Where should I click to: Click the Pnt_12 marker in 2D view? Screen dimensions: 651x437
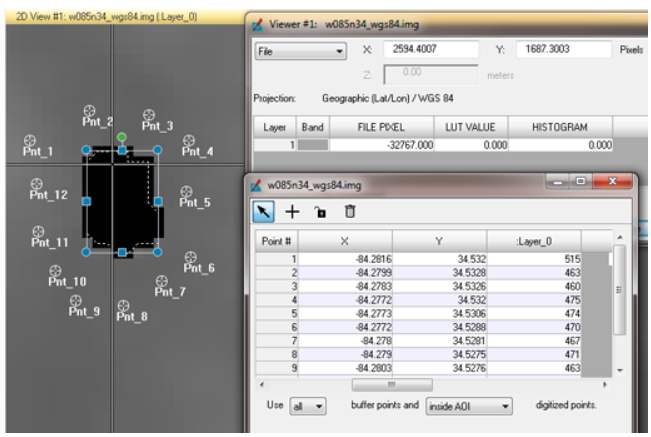tap(37, 184)
